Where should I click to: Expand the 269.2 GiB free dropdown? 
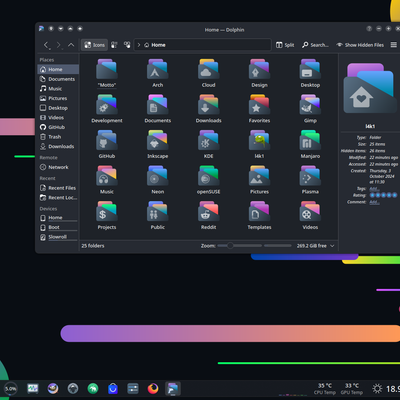coord(332,246)
